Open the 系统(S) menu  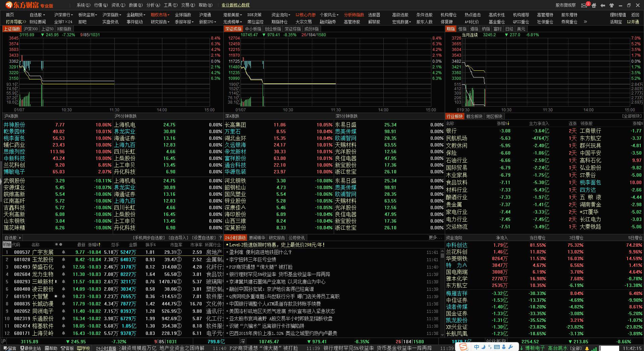point(84,5)
